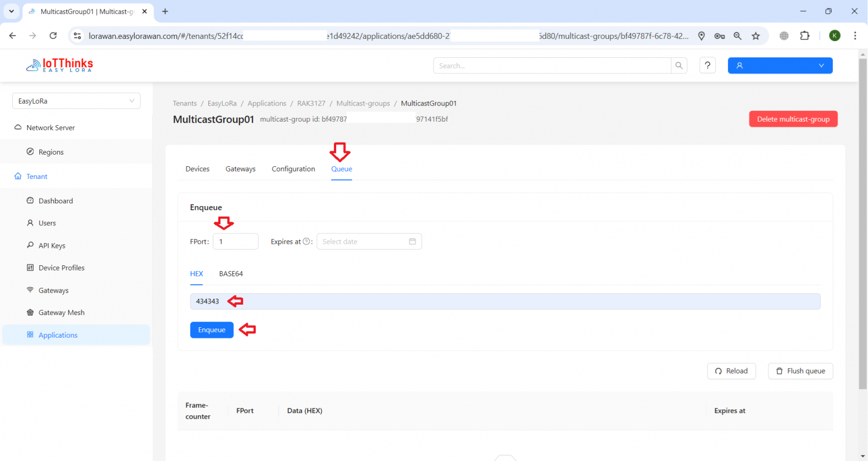
Task: Select the Network Server icon in sidebar
Action: 19,127
